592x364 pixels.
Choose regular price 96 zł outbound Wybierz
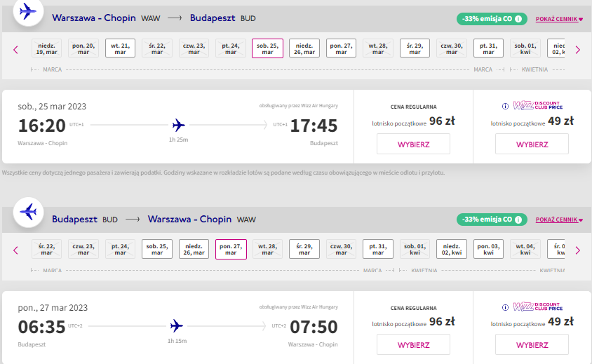(x=413, y=144)
